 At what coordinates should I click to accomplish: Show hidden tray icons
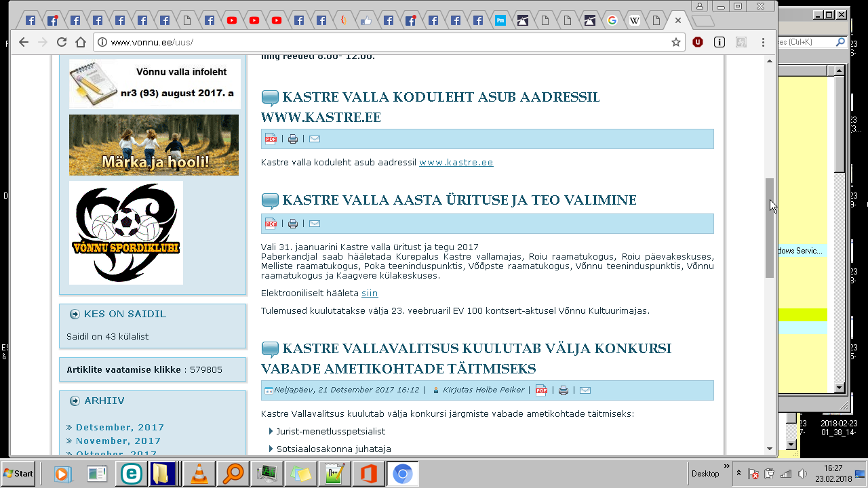click(738, 474)
